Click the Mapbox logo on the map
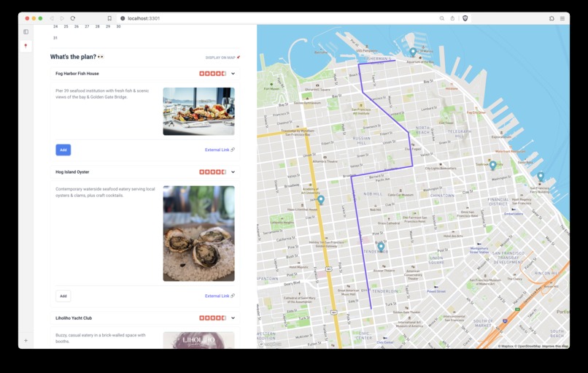 (270, 344)
